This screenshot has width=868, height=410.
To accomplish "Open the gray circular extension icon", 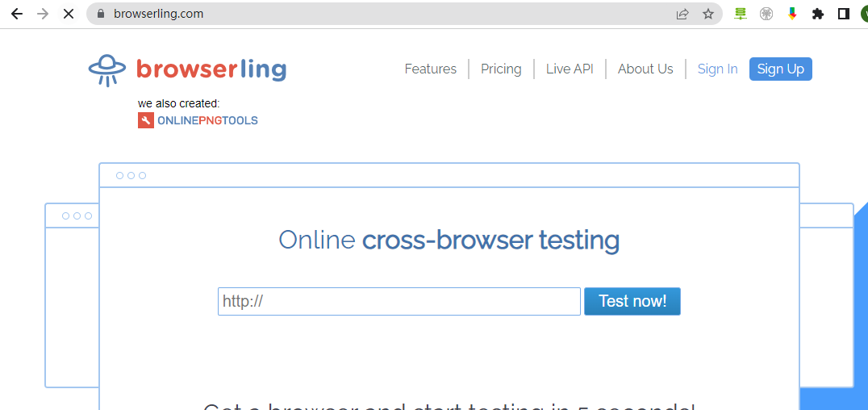I will tap(766, 14).
